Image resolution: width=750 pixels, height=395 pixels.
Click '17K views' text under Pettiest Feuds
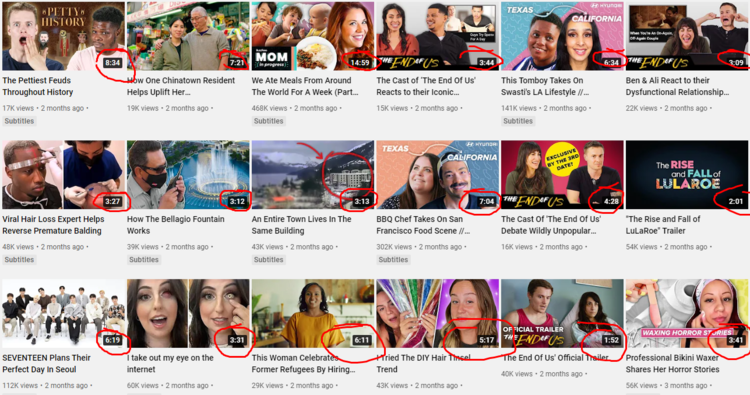[18, 108]
